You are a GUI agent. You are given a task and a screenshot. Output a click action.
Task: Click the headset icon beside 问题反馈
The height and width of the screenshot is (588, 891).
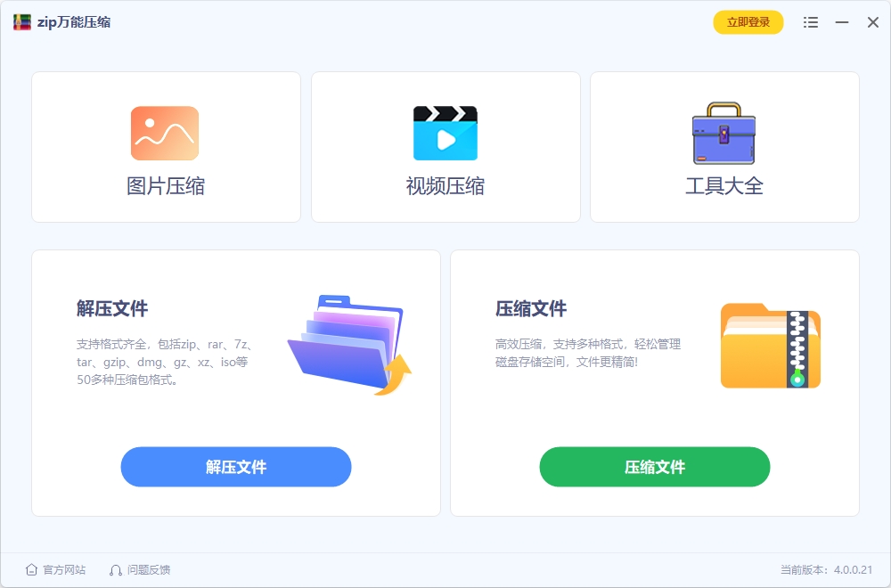pyautogui.click(x=116, y=570)
